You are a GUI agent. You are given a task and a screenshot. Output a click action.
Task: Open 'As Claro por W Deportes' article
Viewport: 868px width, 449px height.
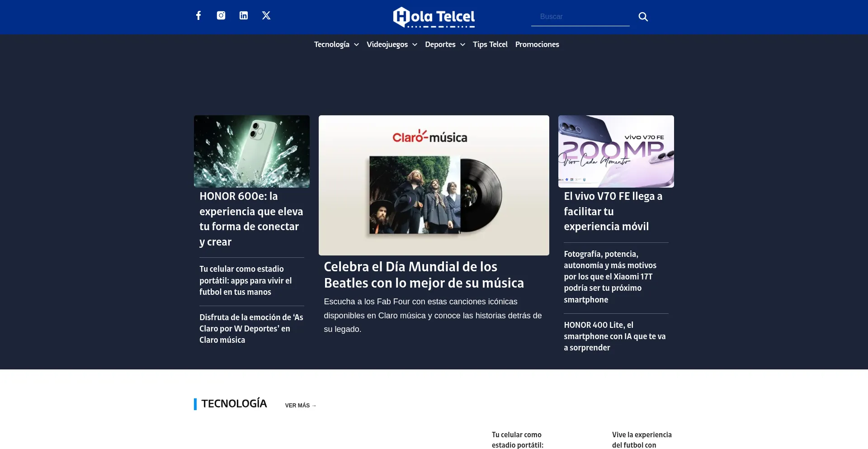click(251, 329)
